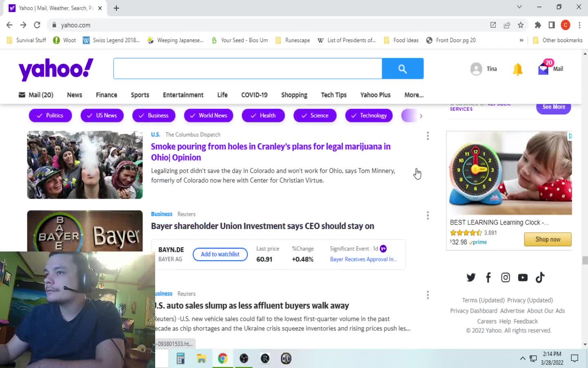588x368 pixels.
Task: Show Chrome side panel
Action: click(x=552, y=25)
